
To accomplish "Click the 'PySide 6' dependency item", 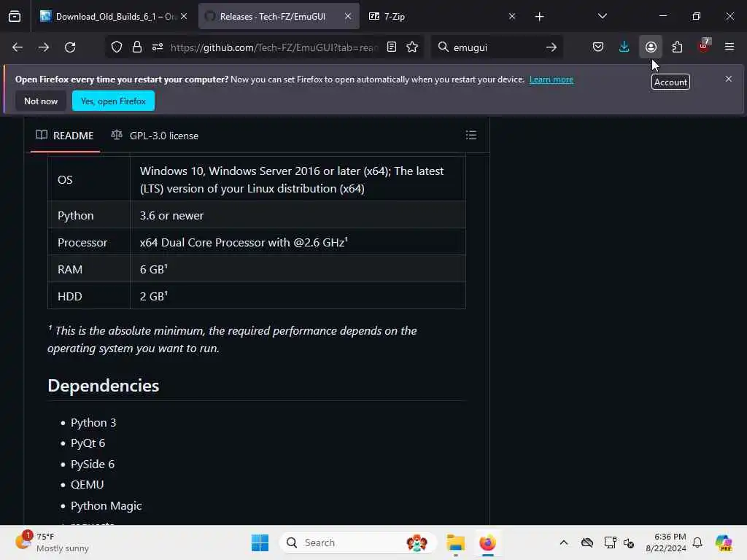I will [93, 464].
